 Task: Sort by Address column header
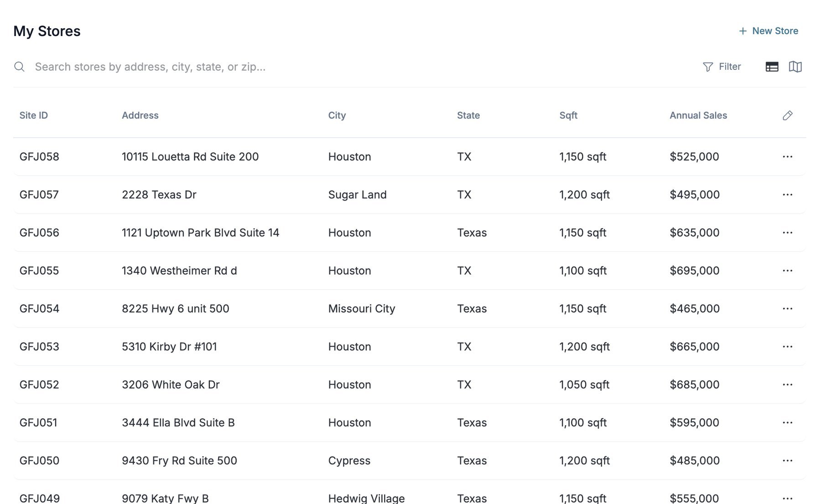pyautogui.click(x=140, y=115)
